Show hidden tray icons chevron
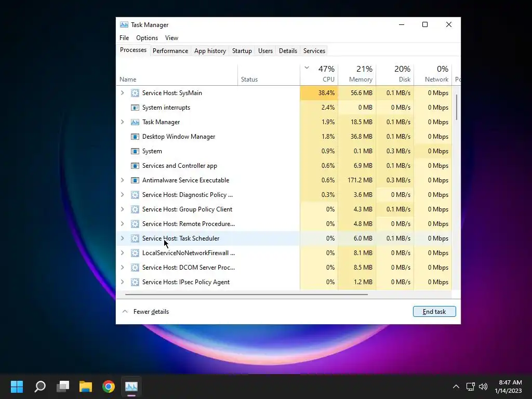This screenshot has height=399, width=532. (x=456, y=387)
